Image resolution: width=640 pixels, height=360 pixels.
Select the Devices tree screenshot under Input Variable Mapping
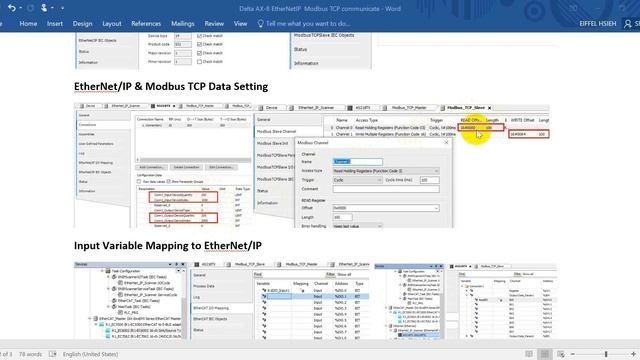[131, 301]
